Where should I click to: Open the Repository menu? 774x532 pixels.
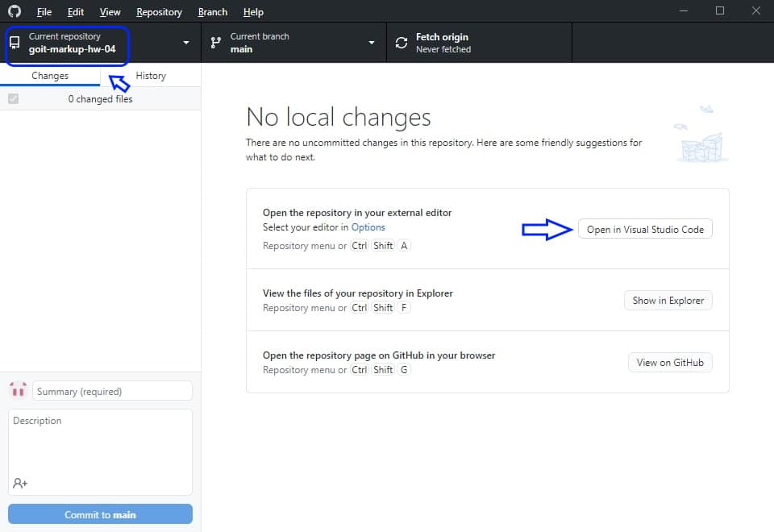pyautogui.click(x=159, y=12)
